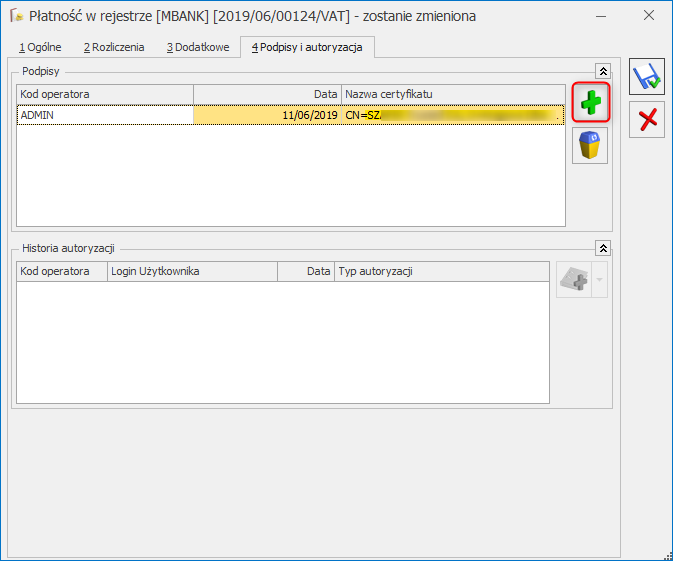673x561 pixels.
Task: Add a new signature with green plus
Action: [591, 102]
